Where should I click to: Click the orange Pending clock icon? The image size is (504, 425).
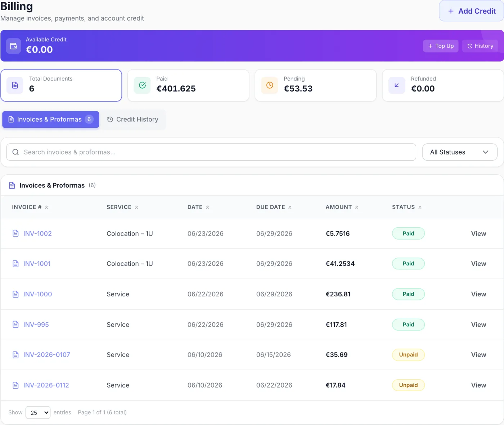(x=270, y=85)
